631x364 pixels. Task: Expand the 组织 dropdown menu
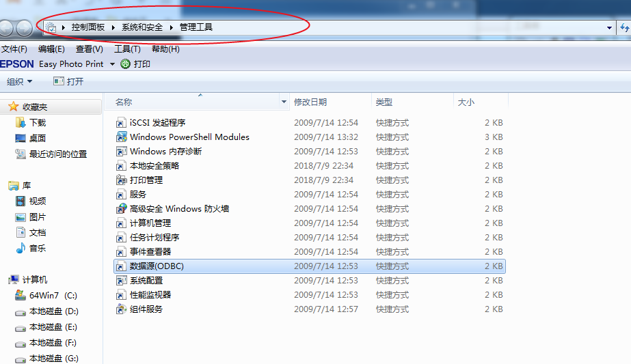click(19, 82)
